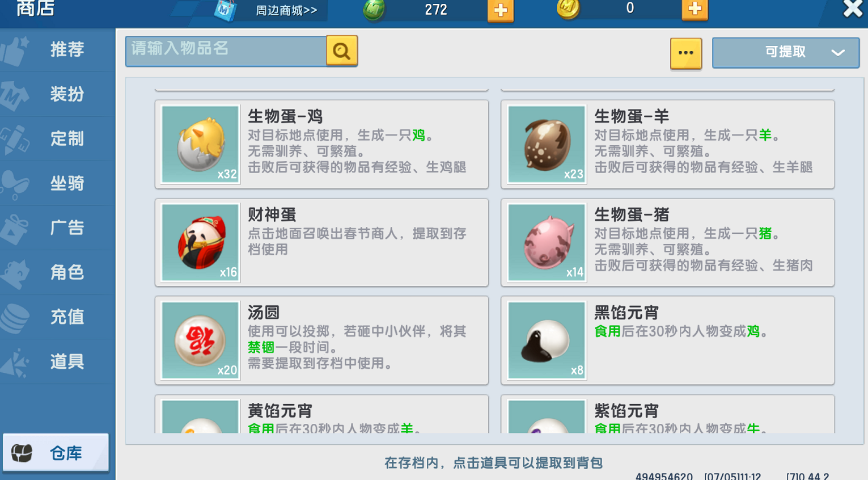Viewport: 868px width, 480px height.
Task: Open the 角色 characters tab
Action: click(57, 272)
